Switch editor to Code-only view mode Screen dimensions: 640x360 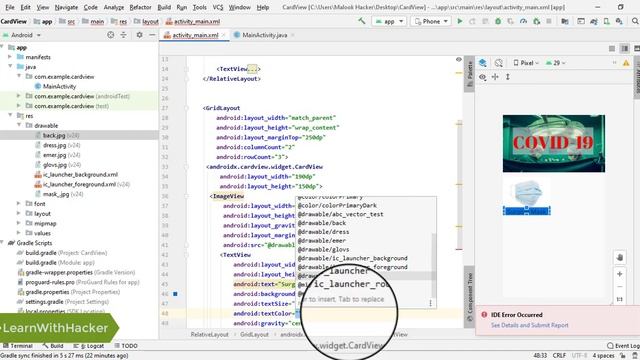[x=612, y=49]
